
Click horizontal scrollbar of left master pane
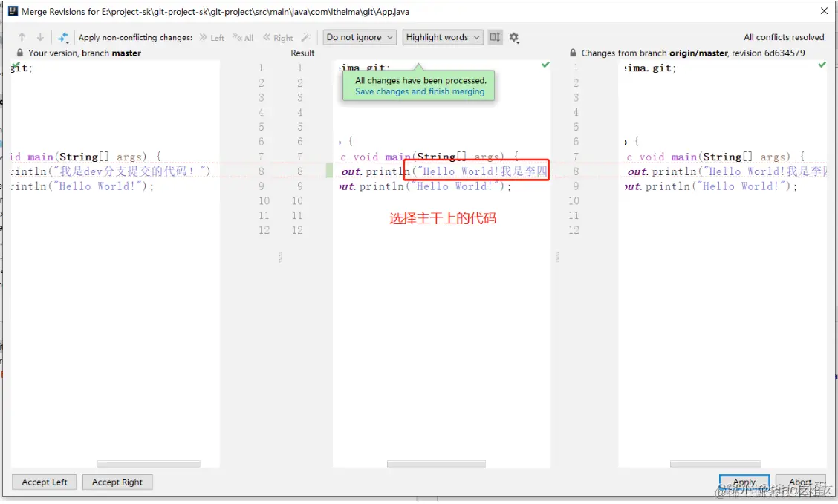[149, 464]
